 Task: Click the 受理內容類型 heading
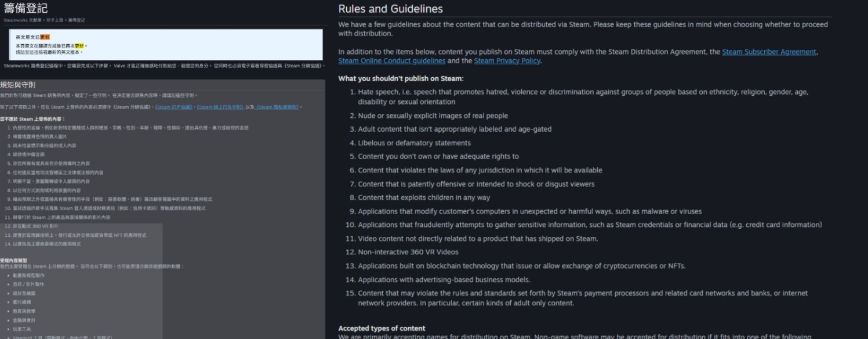[x=13, y=261]
